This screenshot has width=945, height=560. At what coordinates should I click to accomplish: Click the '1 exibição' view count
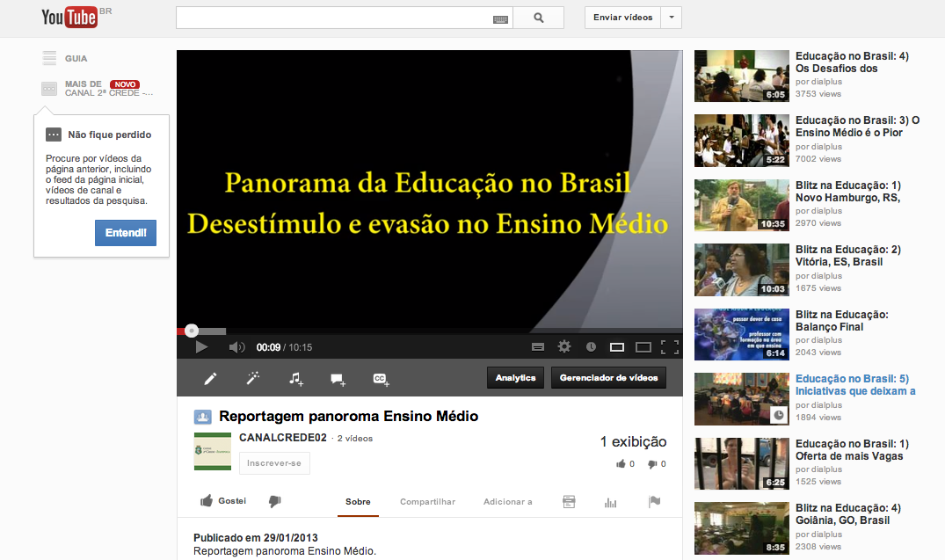point(633,442)
